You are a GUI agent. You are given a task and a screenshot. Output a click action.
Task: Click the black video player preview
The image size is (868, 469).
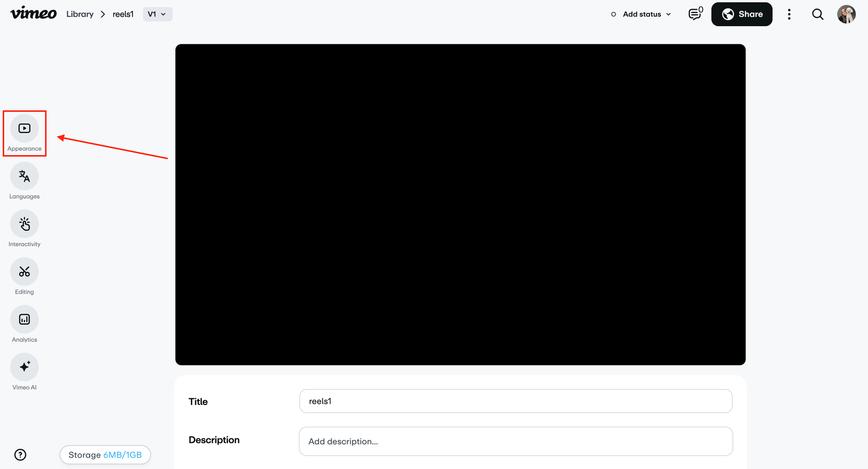click(x=461, y=205)
